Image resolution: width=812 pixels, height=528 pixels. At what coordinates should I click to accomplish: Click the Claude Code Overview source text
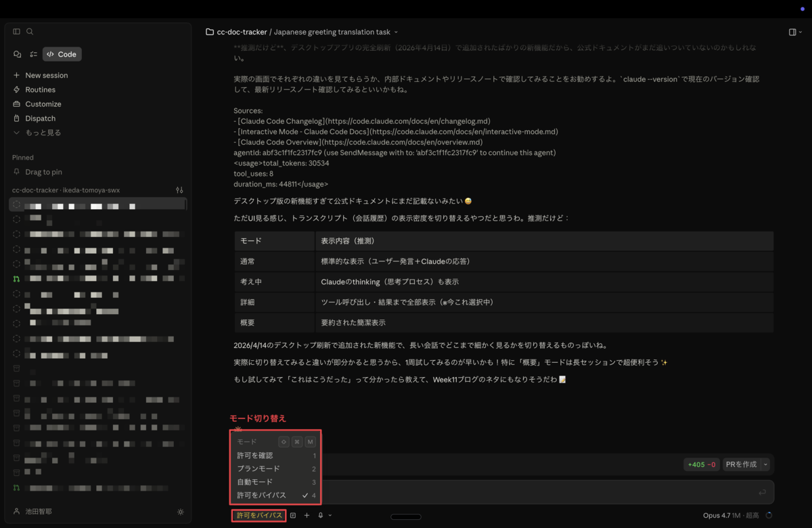[x=358, y=143]
